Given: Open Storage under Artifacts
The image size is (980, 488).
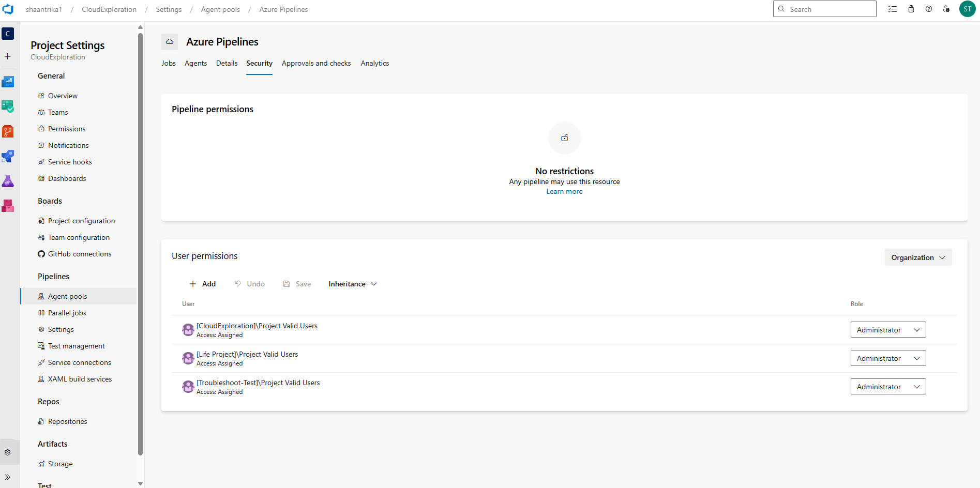Looking at the screenshot, I should (x=79, y=464).
